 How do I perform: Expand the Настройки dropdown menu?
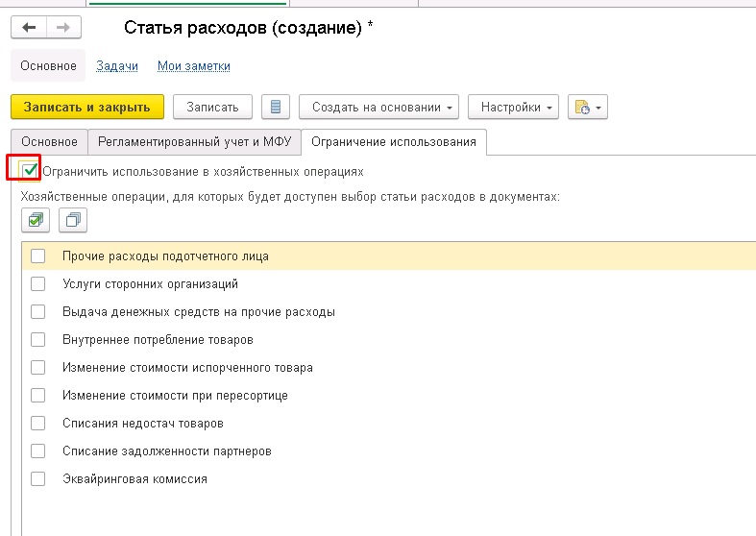(513, 107)
